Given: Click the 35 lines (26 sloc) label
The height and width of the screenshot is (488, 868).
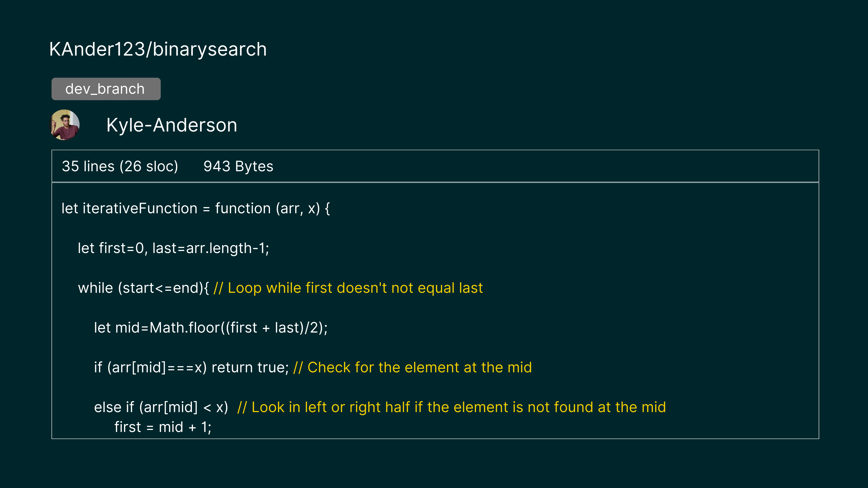Looking at the screenshot, I should pos(120,166).
